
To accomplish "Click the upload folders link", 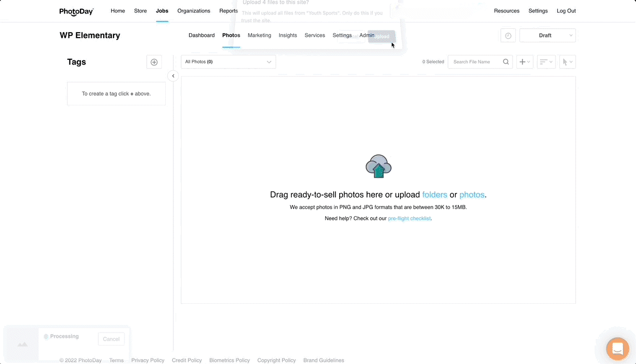I will click(x=434, y=194).
